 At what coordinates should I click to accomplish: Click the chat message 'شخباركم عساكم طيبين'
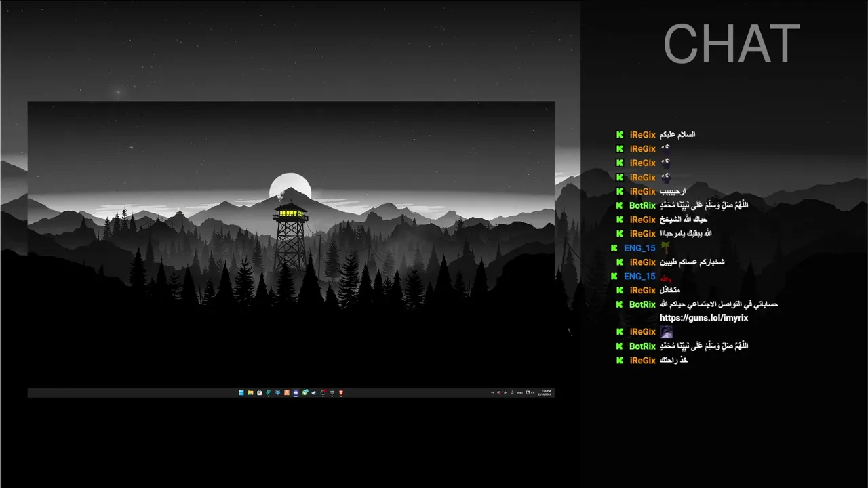coord(692,262)
